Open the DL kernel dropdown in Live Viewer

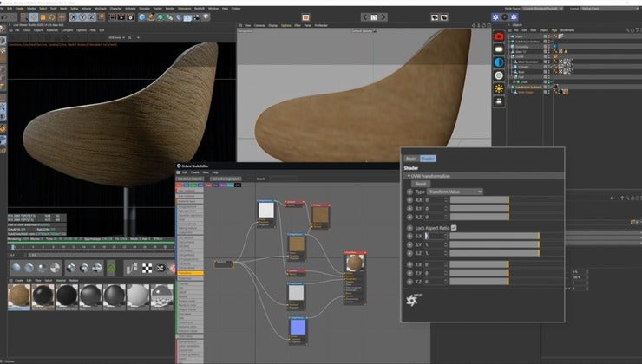point(133,37)
